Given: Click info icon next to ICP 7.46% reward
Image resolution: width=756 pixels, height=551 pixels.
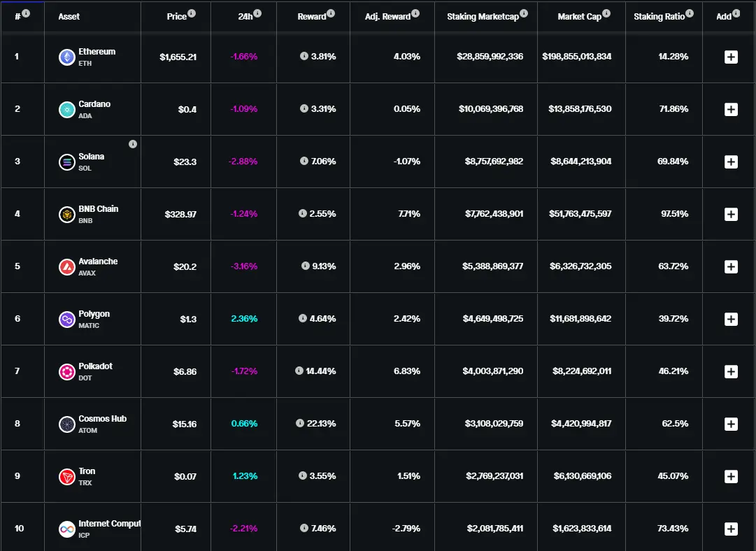Looking at the screenshot, I should pos(304,528).
